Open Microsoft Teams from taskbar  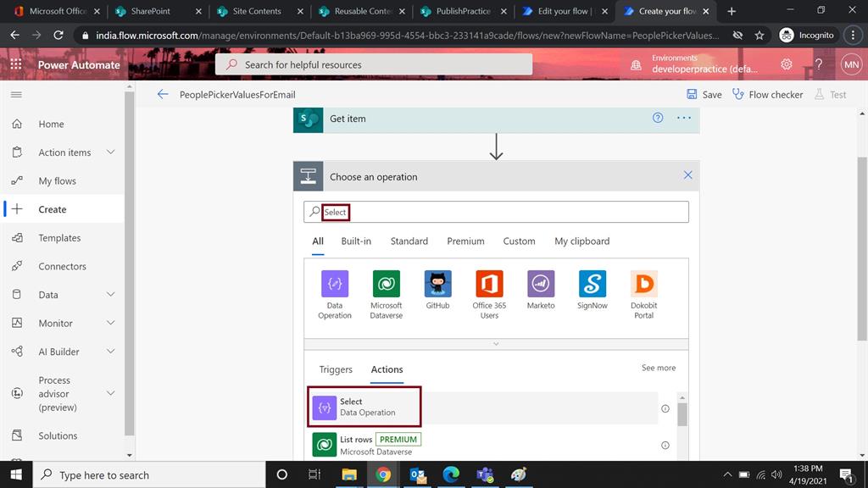[x=486, y=474]
